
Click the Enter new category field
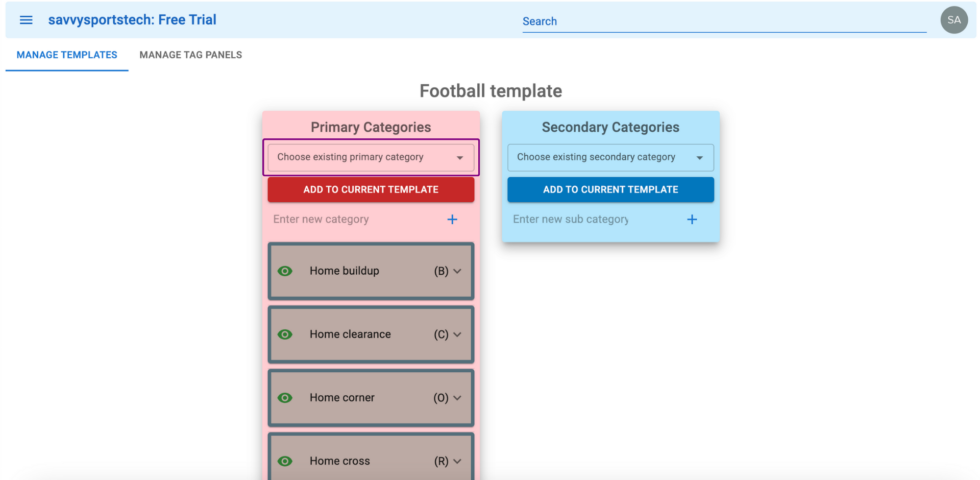356,220
